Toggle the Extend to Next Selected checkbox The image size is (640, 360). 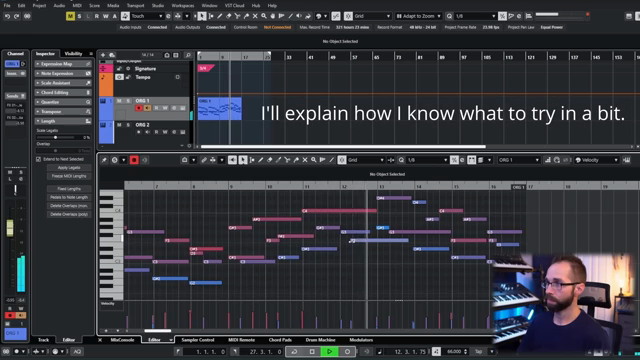point(38,159)
